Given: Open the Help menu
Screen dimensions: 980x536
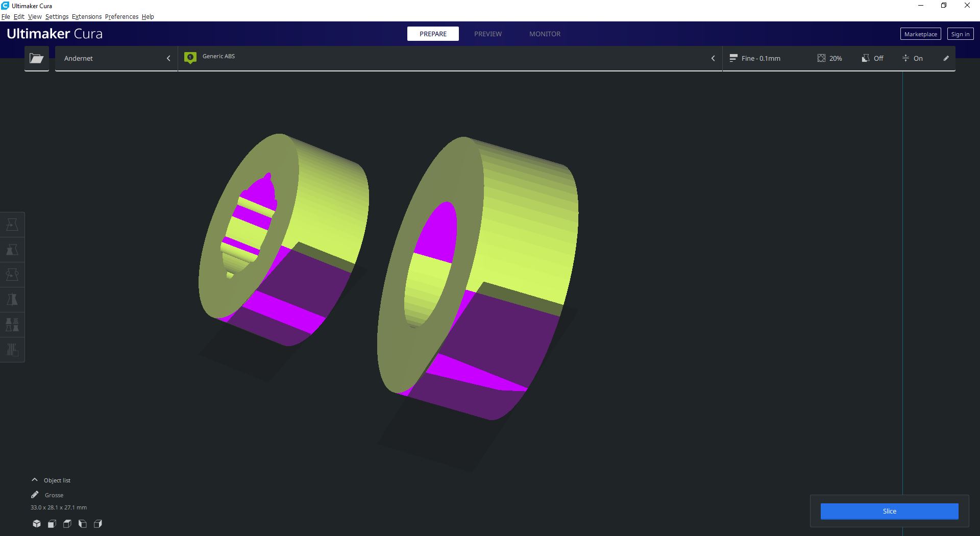Looking at the screenshot, I should click(x=148, y=16).
